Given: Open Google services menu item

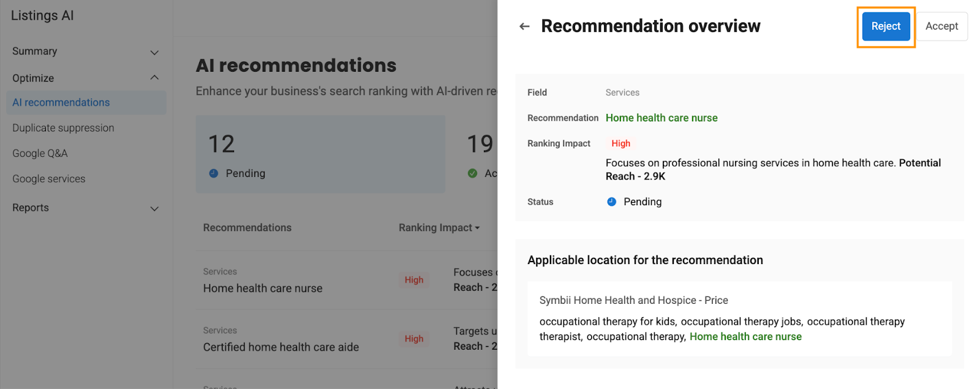Looking at the screenshot, I should pos(49,179).
